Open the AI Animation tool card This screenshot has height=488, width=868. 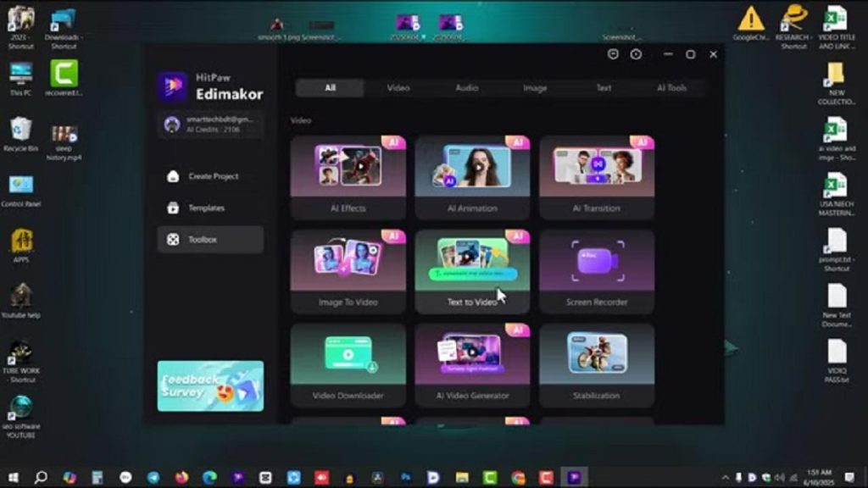(472, 178)
